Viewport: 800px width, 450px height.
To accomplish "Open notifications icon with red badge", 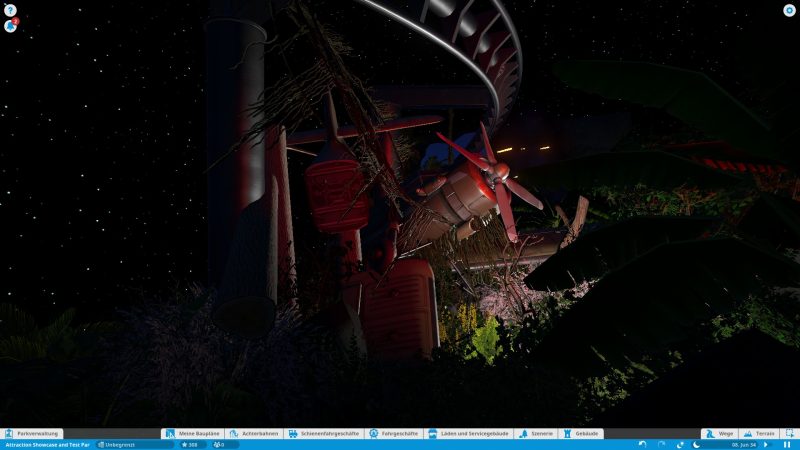I will click(x=11, y=25).
